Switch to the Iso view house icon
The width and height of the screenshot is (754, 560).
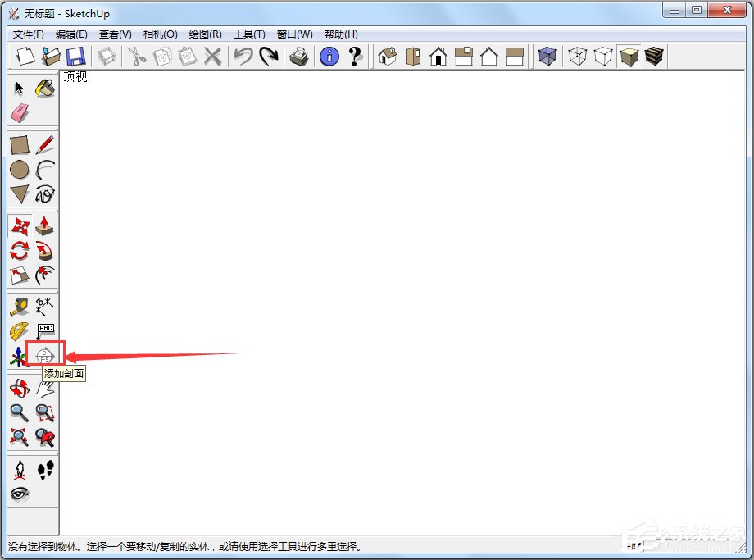(x=388, y=57)
